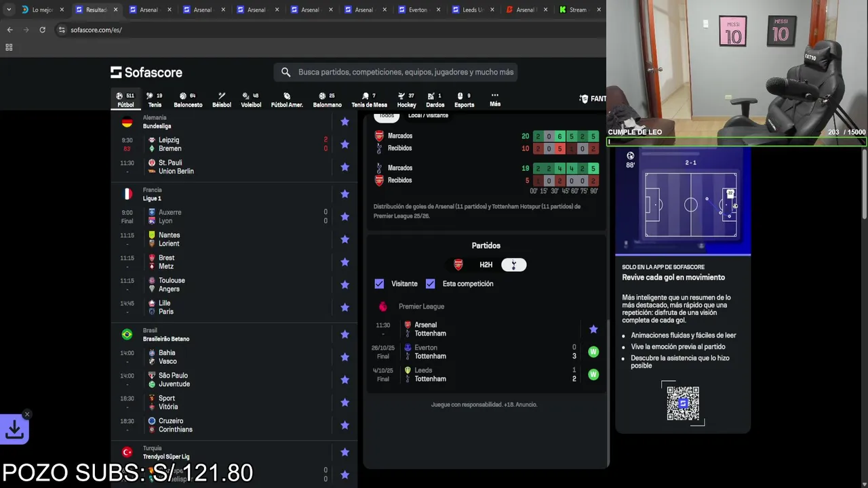Image resolution: width=868 pixels, height=488 pixels.
Task: Open the Premier League link in Partidos
Action: click(421, 306)
